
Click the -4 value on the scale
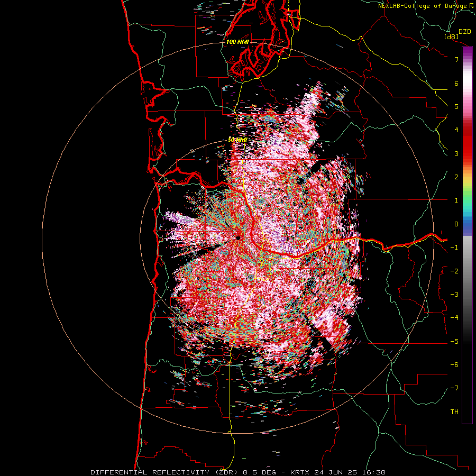pyautogui.click(x=454, y=318)
